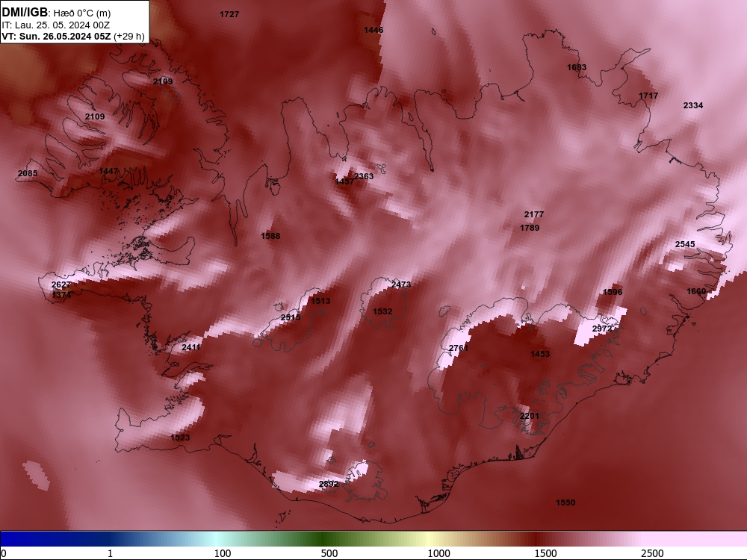The height and width of the screenshot is (560, 747).
Task: Click the 2515 value near Langjökull
Action: [291, 317]
